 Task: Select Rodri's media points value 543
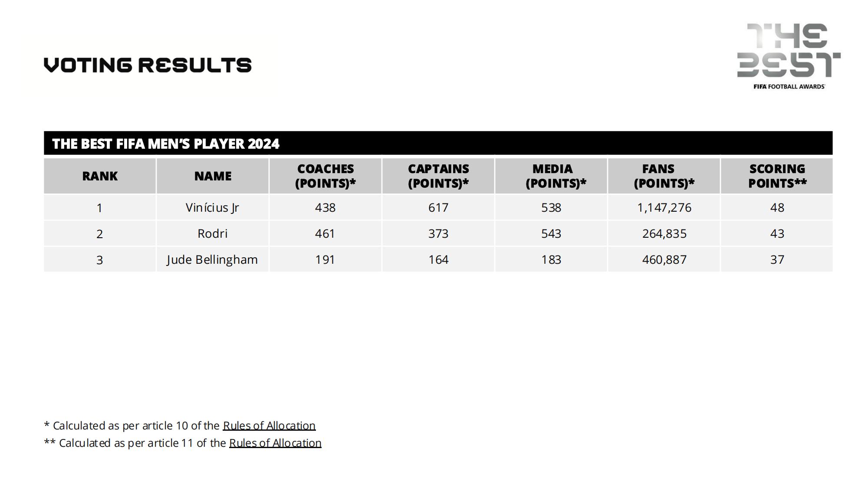coord(551,234)
